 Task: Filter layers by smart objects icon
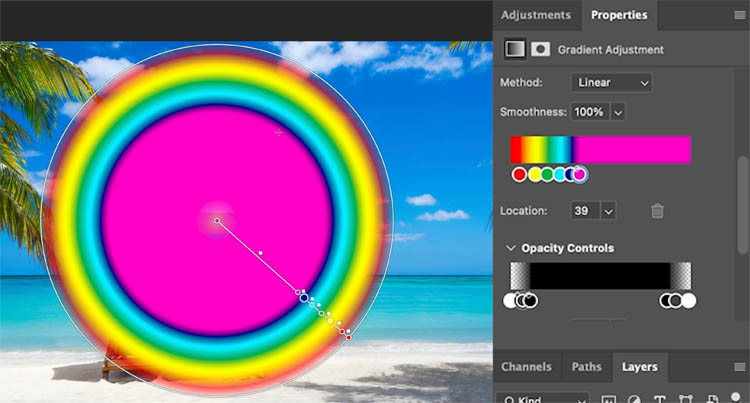tap(712, 400)
